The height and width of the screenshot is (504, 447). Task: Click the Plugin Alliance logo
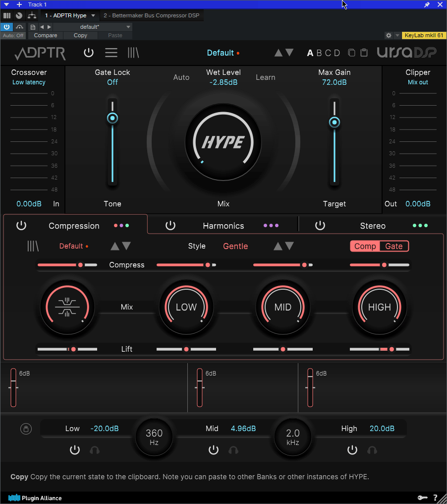(35, 498)
